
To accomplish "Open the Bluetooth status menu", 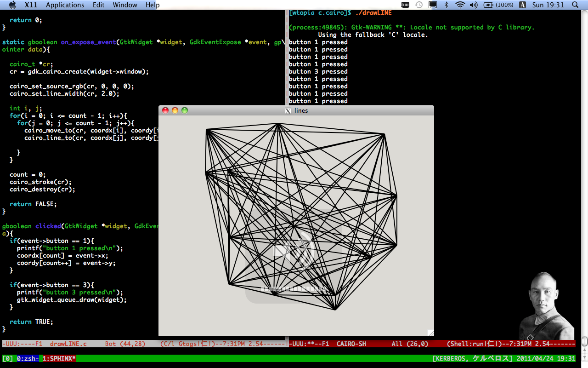I will pyautogui.click(x=446, y=5).
